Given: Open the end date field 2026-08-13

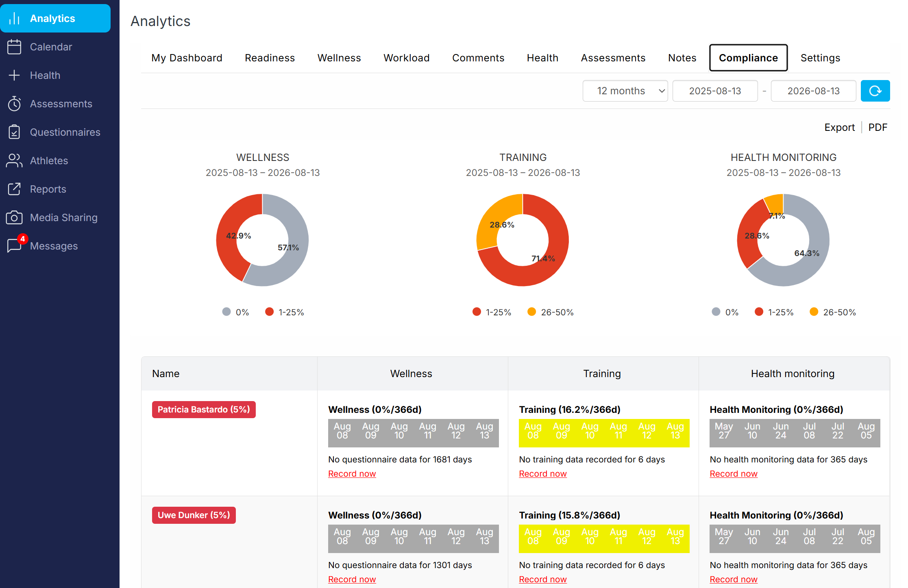Looking at the screenshot, I should point(813,91).
